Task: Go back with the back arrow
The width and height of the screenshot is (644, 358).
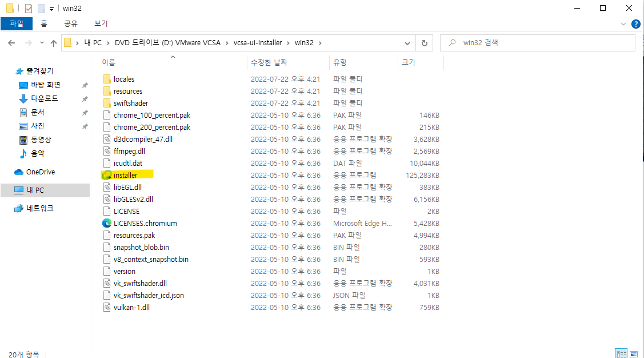Action: tap(11, 43)
